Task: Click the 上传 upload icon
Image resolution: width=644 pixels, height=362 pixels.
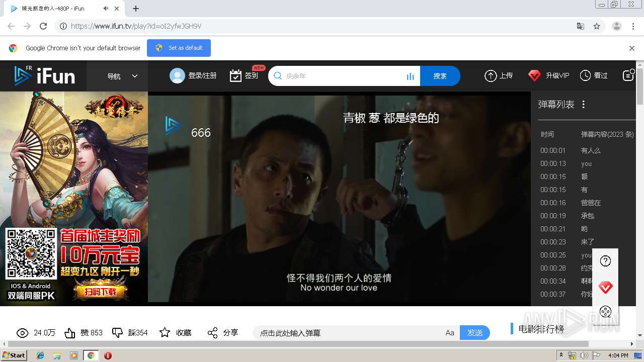Action: pos(490,75)
